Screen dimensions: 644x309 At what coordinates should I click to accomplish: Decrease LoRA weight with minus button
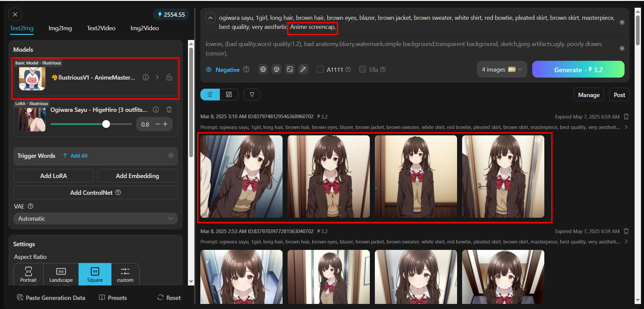click(158, 124)
